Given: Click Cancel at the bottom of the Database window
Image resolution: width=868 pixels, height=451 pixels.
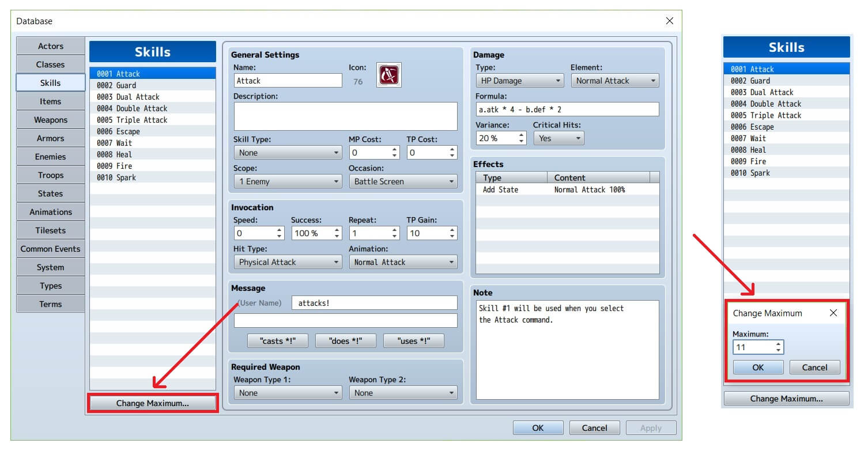Looking at the screenshot, I should point(594,428).
